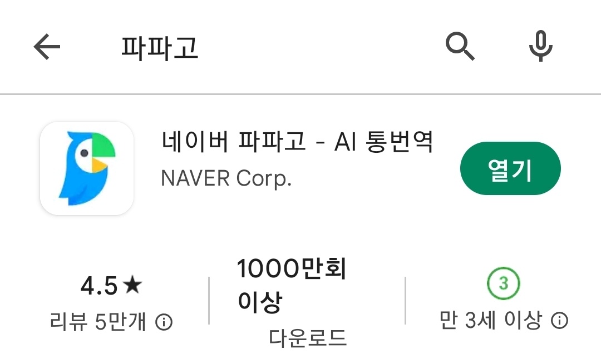Tap the star icon next to 4.5
The height and width of the screenshot is (364, 601).
[132, 285]
